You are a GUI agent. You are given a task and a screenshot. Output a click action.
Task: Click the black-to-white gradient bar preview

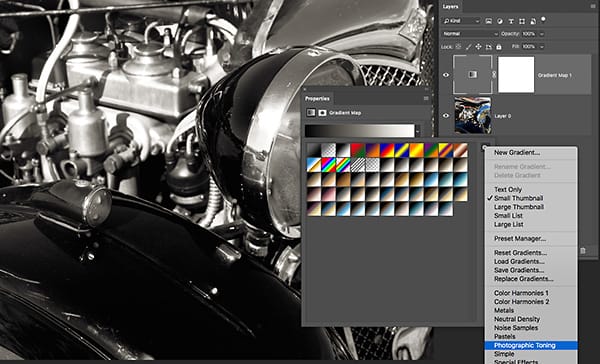click(x=360, y=131)
